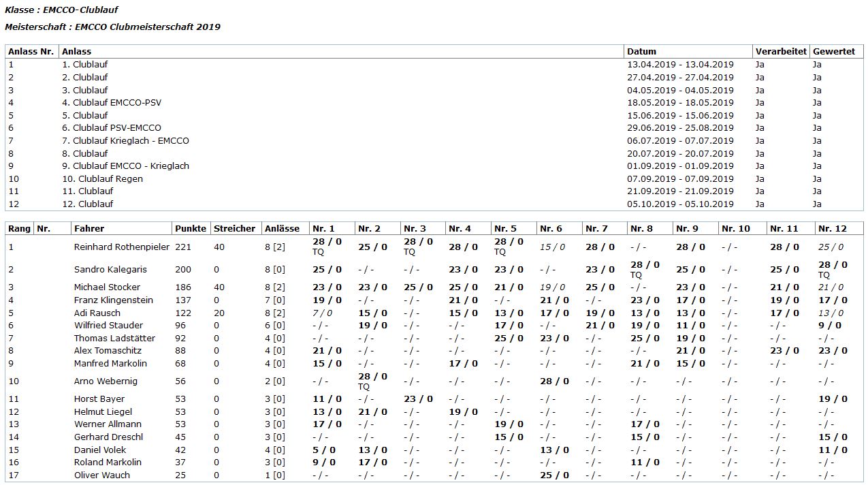The height and width of the screenshot is (485, 868).
Task: Click Tomaschitz's Nr. 11 result '23 / 0'
Action: (784, 351)
